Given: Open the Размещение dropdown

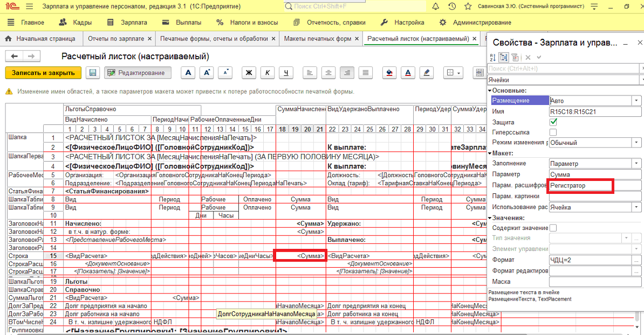Looking at the screenshot, I should point(636,101).
